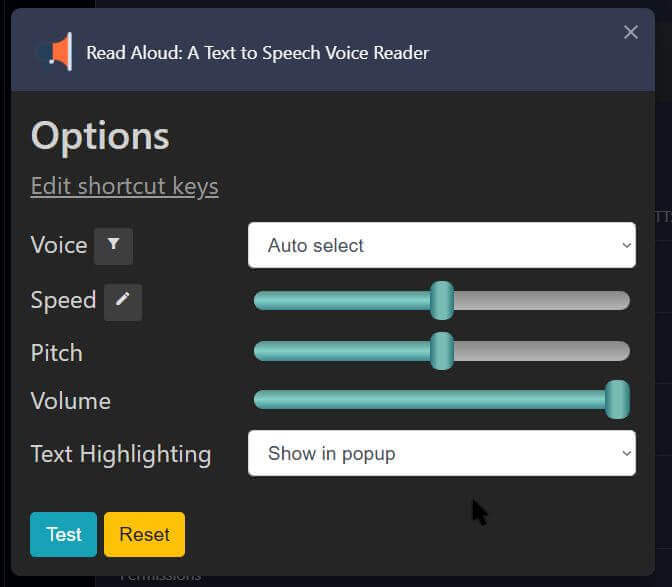Image resolution: width=672 pixels, height=587 pixels.
Task: Click the yellow Reset button
Action: pos(144,534)
